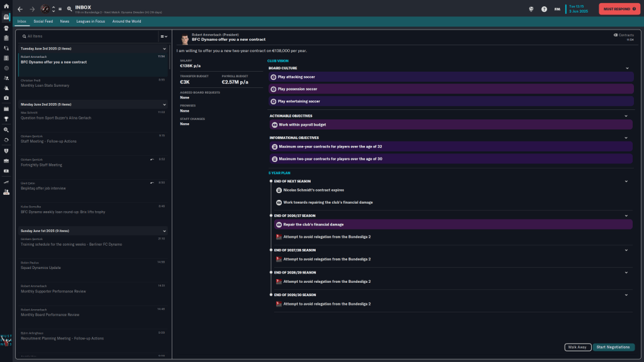Click the All Items search field
Screen dimensions: 644x362
pyautogui.click(x=88, y=36)
